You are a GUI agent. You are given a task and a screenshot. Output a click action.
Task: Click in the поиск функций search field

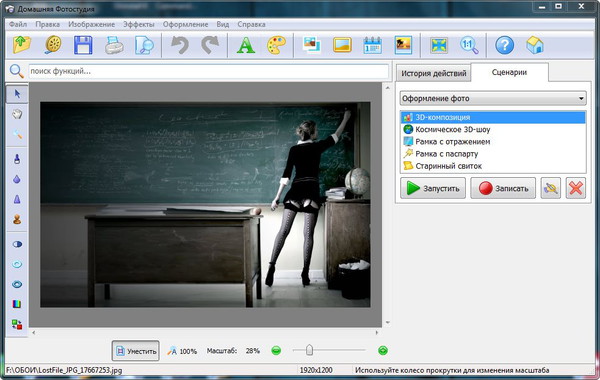pos(209,72)
